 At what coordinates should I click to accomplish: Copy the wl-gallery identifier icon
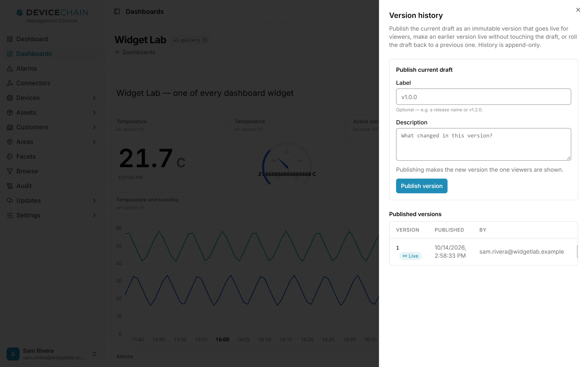tap(205, 40)
